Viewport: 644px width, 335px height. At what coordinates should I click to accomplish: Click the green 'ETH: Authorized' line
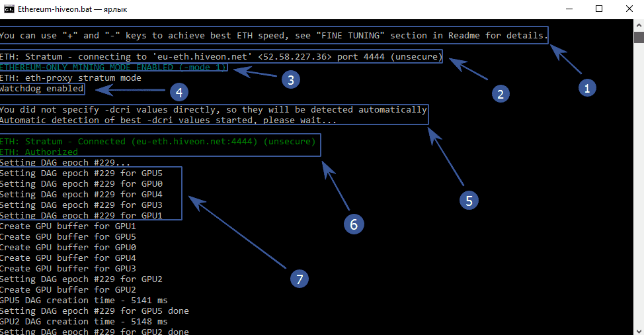click(39, 152)
